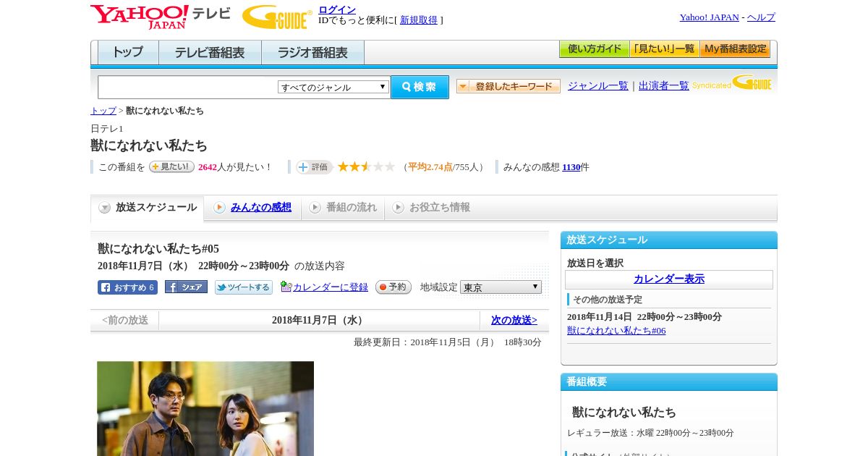Click the 評価 rating plus button

(x=314, y=167)
